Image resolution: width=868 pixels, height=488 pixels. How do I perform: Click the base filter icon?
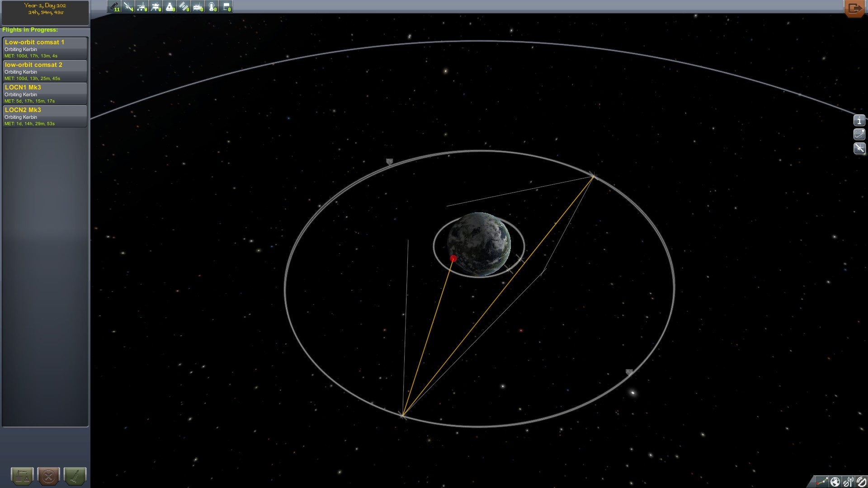[198, 7]
